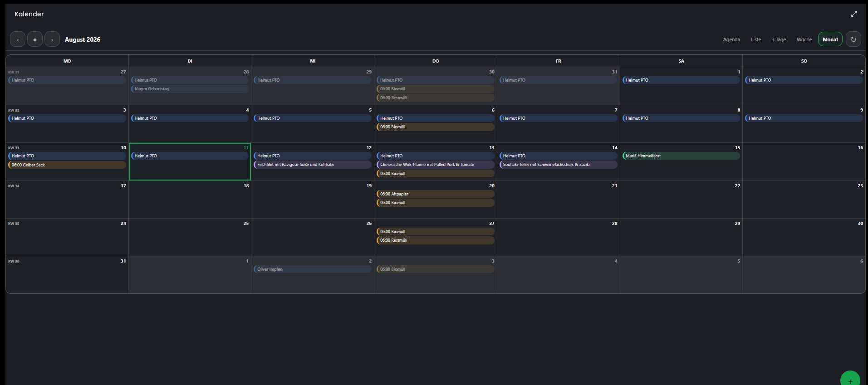Select the Monat view

[830, 39]
